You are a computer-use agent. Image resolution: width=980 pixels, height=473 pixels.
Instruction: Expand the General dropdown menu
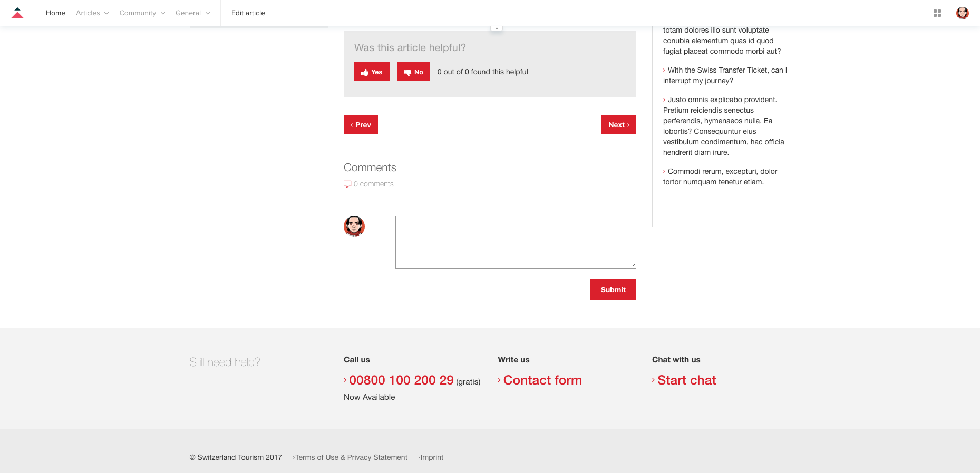pos(192,13)
